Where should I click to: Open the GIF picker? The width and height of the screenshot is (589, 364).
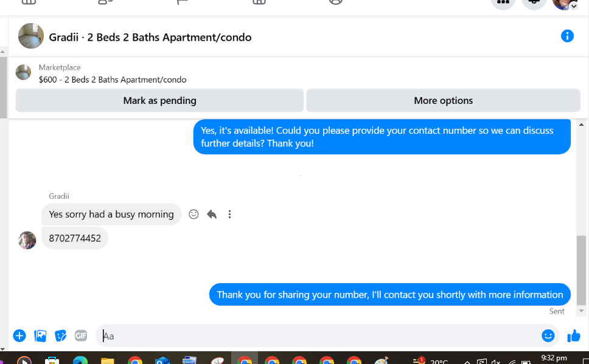[81, 335]
